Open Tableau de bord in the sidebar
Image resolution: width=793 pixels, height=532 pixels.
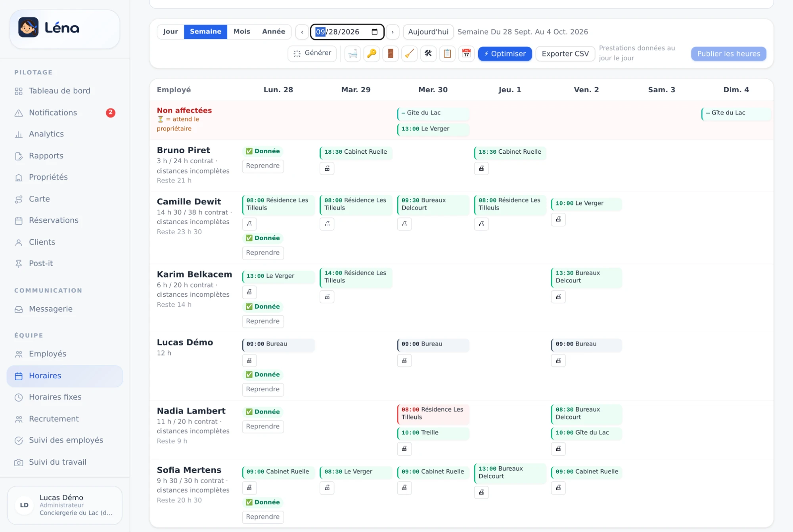click(x=65, y=91)
